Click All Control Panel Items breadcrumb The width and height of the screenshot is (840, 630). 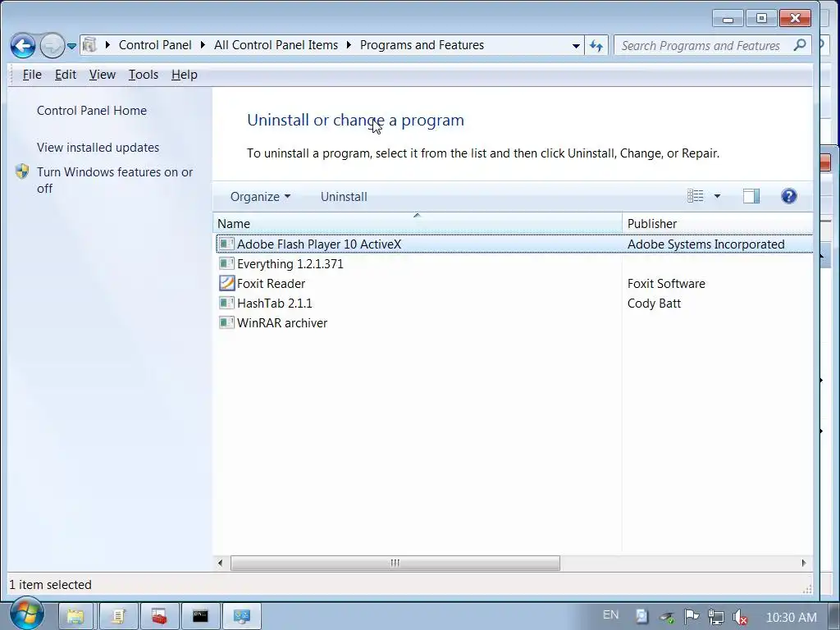(x=276, y=45)
